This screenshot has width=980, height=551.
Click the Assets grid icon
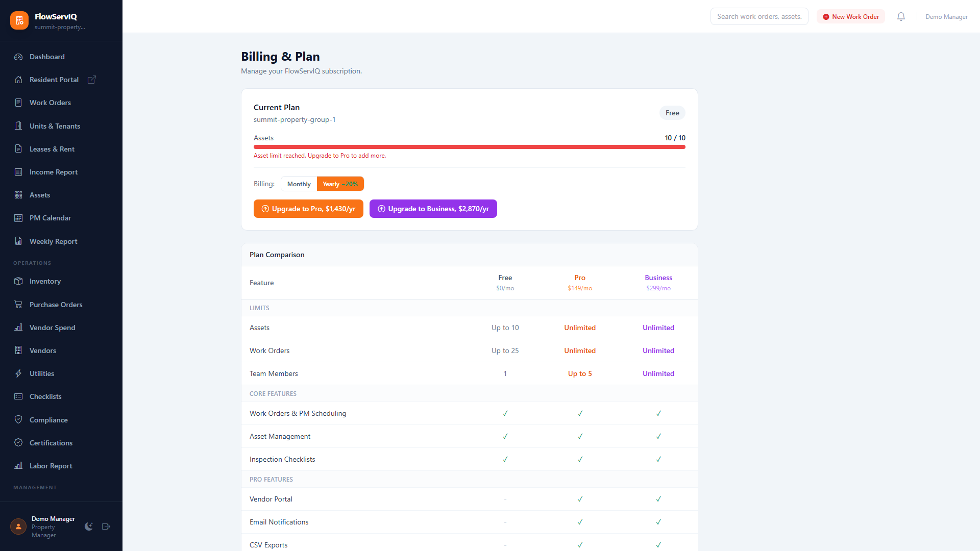pyautogui.click(x=18, y=195)
